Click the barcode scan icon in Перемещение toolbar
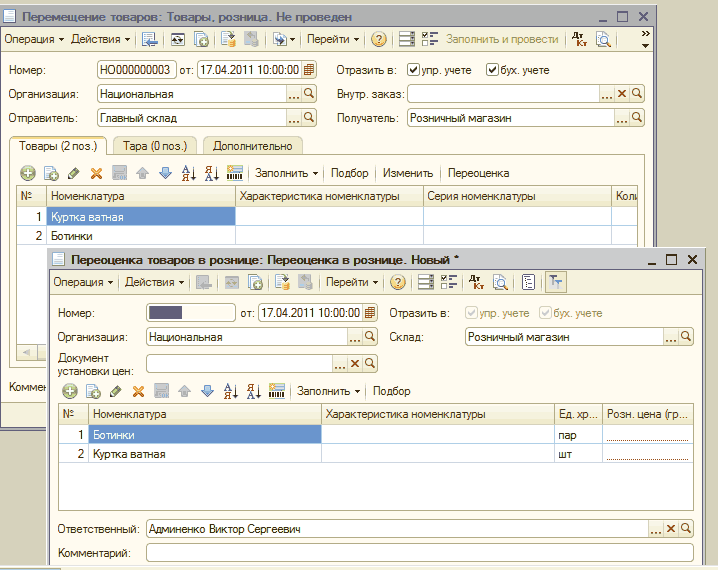 pyautogui.click(x=236, y=173)
